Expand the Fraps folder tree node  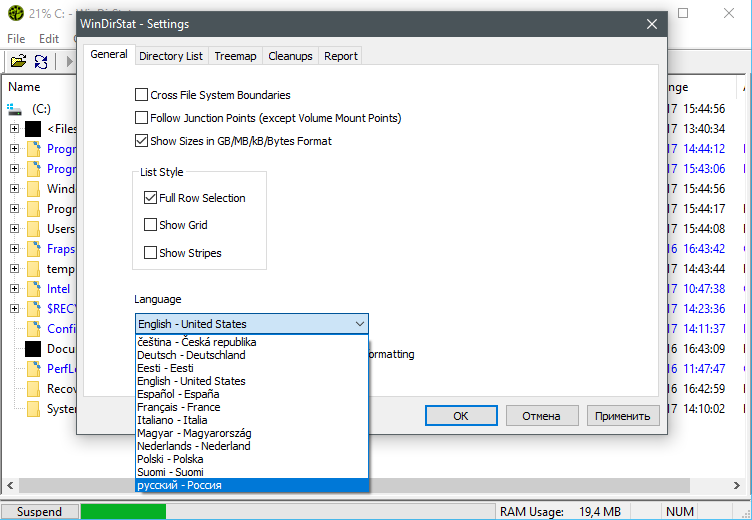[14, 249]
